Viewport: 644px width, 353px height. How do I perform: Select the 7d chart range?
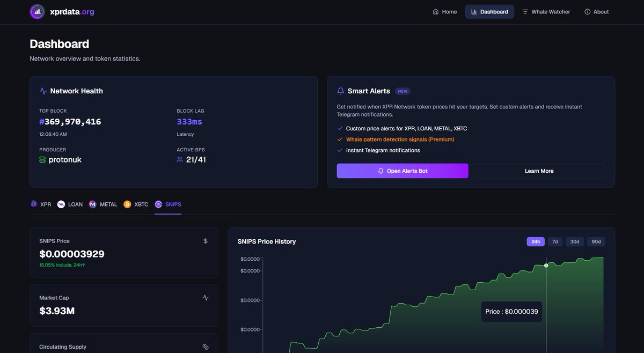pos(555,241)
